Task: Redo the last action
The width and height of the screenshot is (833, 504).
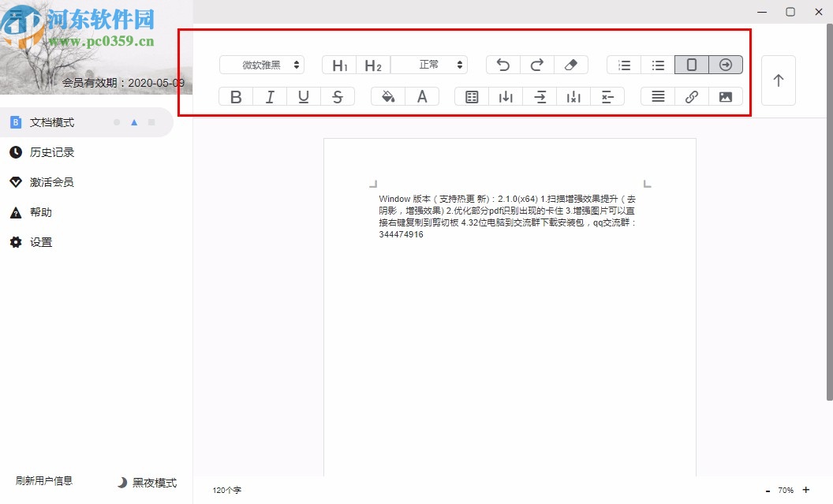Action: 537,65
